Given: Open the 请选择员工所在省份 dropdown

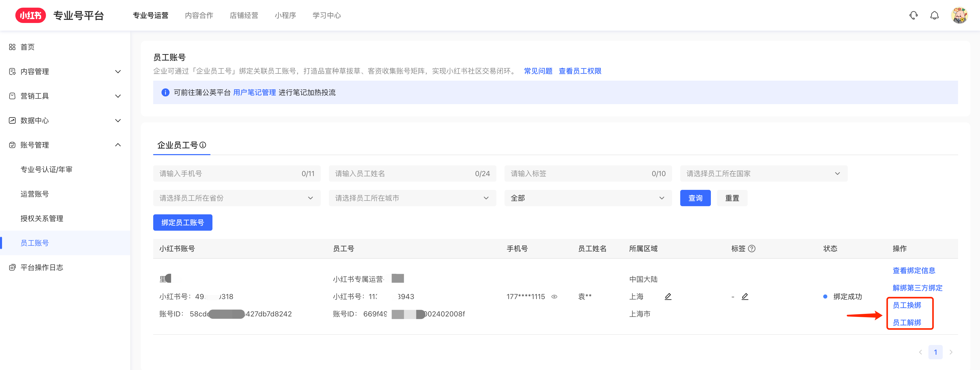Looking at the screenshot, I should tap(237, 198).
